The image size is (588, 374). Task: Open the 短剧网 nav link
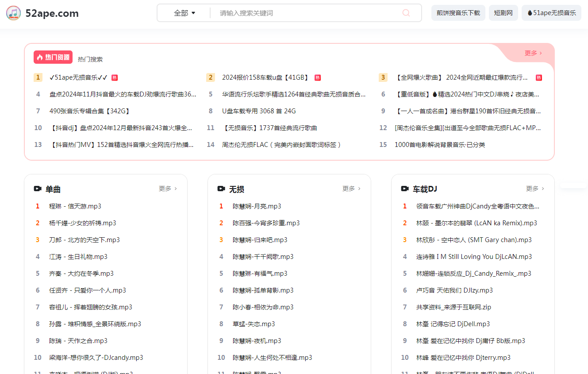(503, 13)
